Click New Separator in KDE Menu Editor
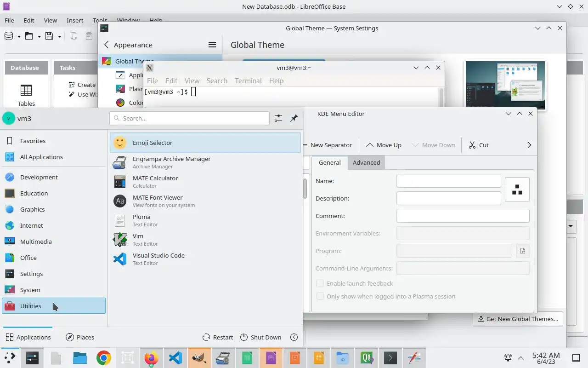This screenshot has width=588, height=368. tap(328, 145)
